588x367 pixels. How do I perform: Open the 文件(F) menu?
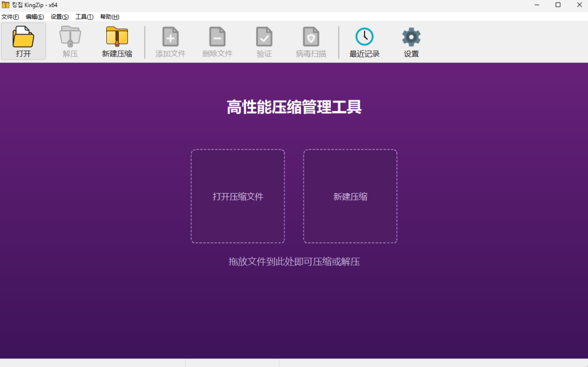point(10,17)
